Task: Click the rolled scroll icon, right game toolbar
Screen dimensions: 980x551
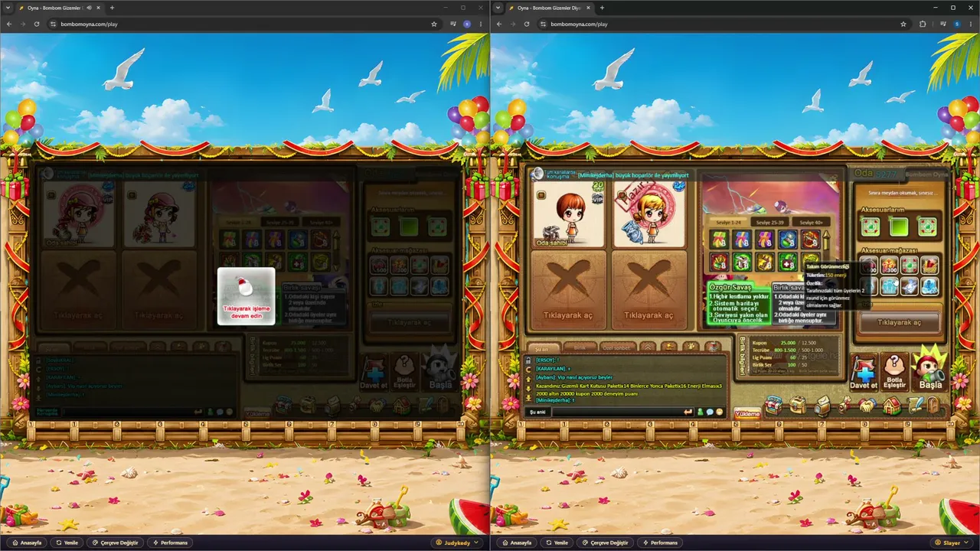Action: pyautogui.click(x=844, y=406)
